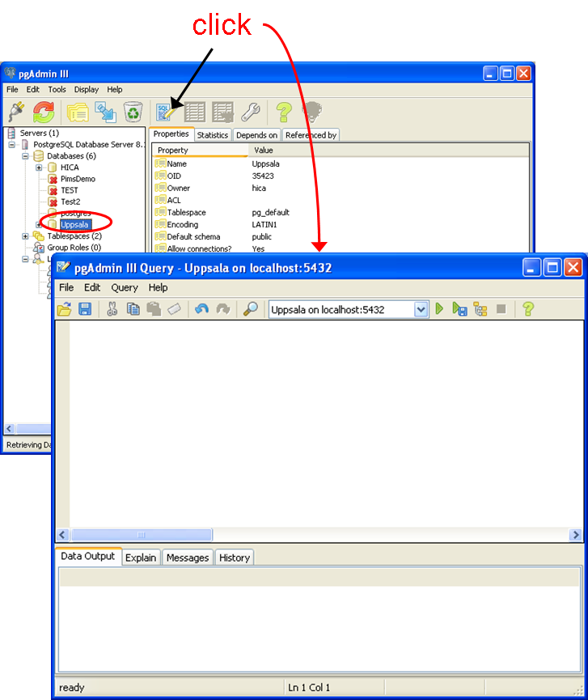Redo the edit in Query window
This screenshot has height=700, width=588.
click(x=223, y=309)
